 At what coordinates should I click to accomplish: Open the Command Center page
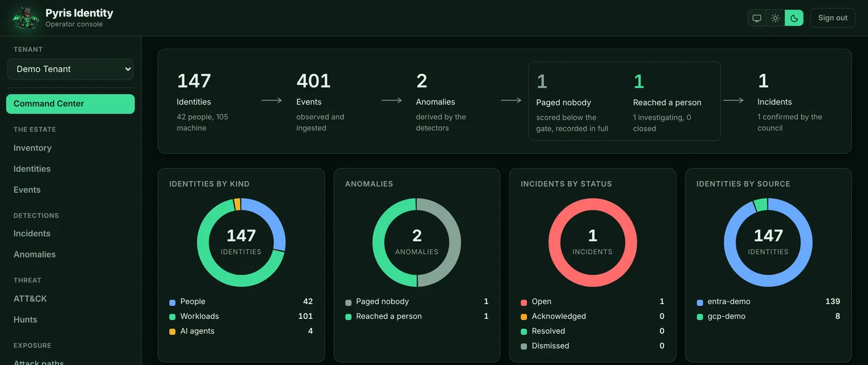70,103
